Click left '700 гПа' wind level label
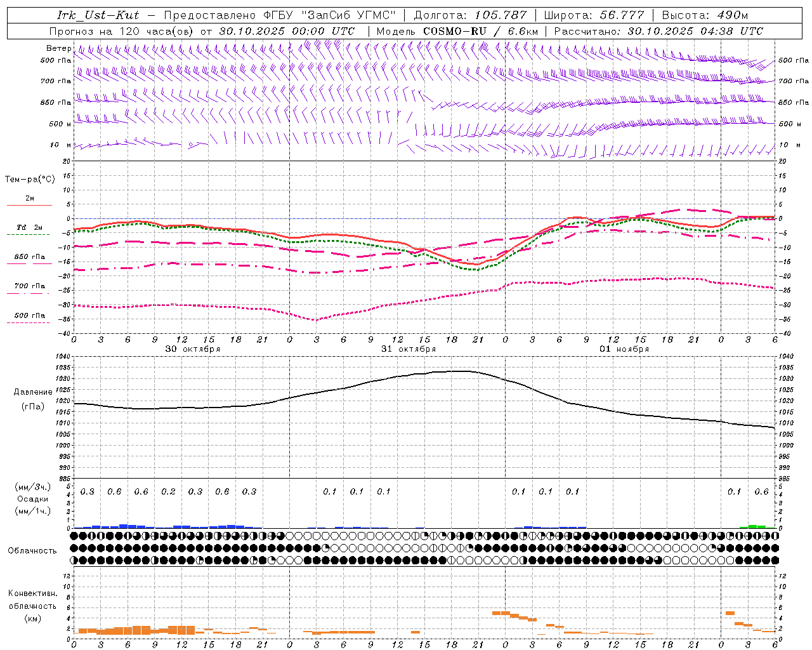The image size is (812, 650). click(x=56, y=81)
